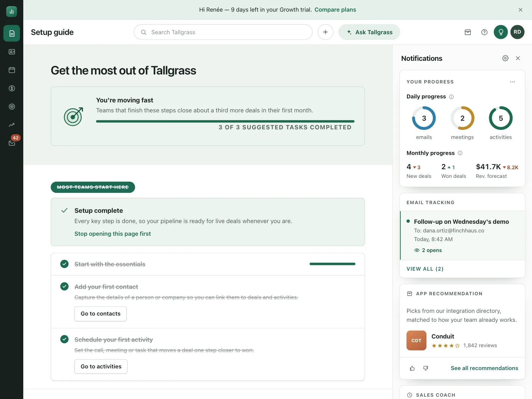The width and height of the screenshot is (532, 399).
Task: Click the emails progress ring
Action: (x=424, y=118)
